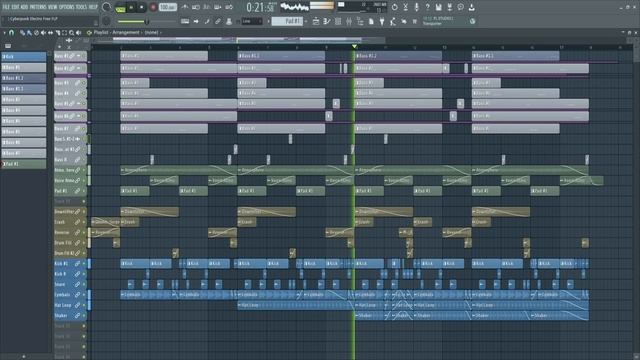The image size is (640, 360).
Task: Click the play/pause transport button
Action: [x=131, y=7]
